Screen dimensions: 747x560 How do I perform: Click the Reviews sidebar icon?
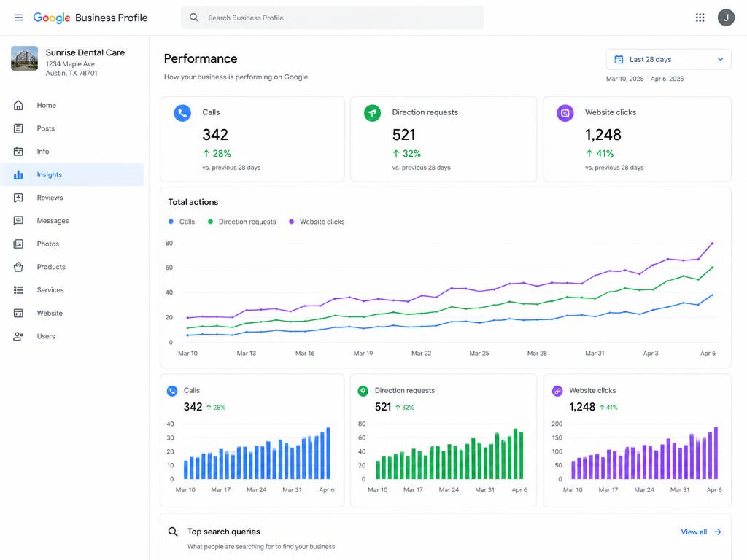coord(18,198)
